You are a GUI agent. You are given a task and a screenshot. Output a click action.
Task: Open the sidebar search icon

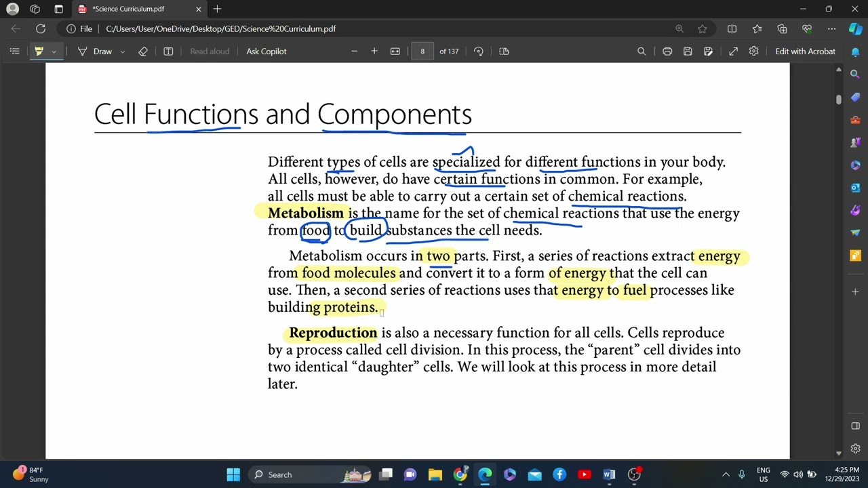point(855,74)
